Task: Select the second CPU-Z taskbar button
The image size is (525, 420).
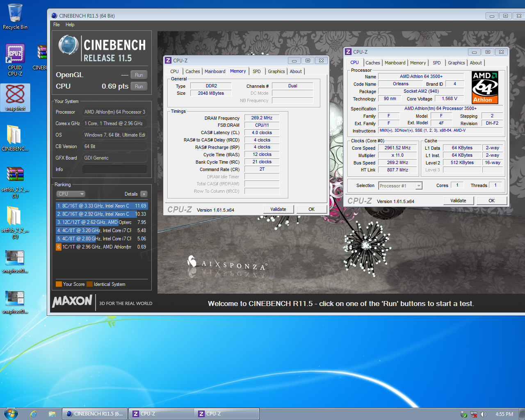Action: click(x=227, y=414)
